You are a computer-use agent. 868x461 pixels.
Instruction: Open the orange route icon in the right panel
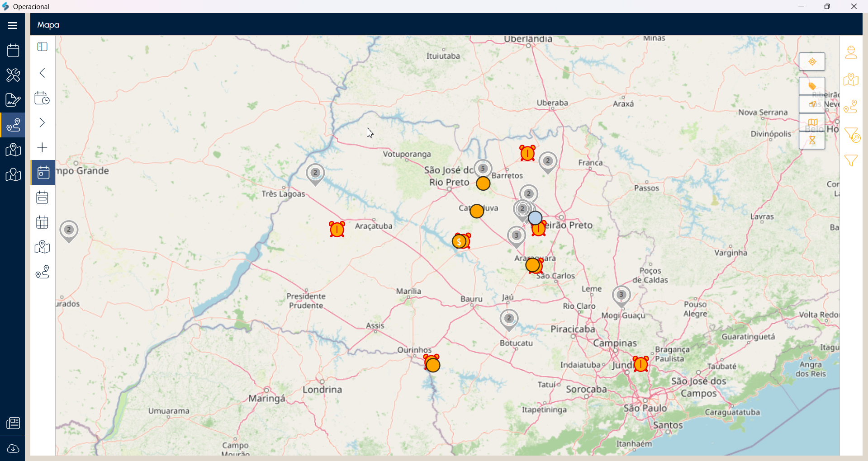851,107
